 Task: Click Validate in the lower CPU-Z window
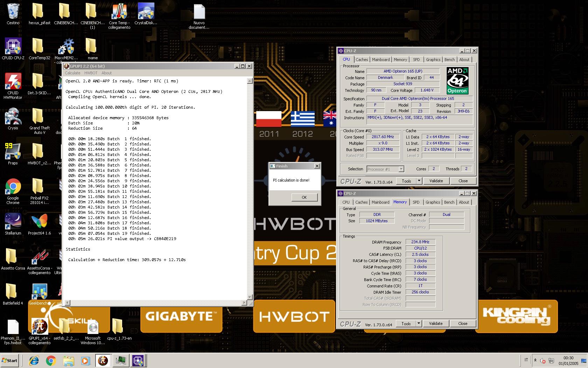click(x=436, y=323)
